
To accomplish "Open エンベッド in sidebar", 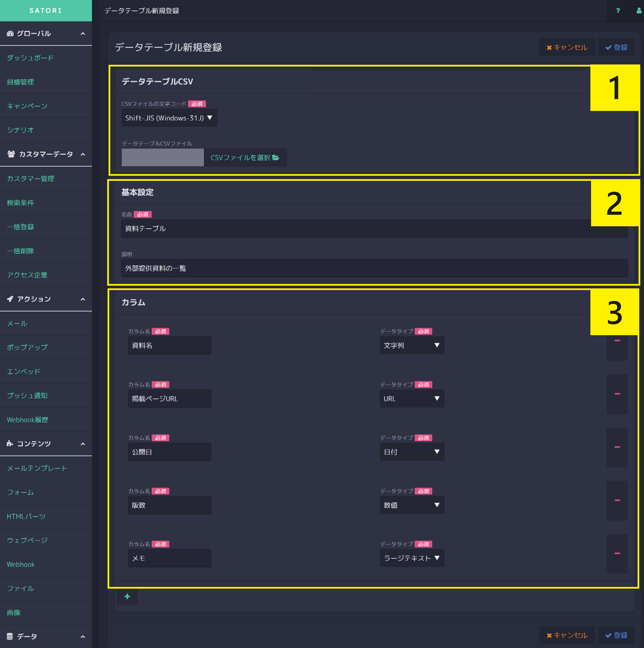I will 46,371.
